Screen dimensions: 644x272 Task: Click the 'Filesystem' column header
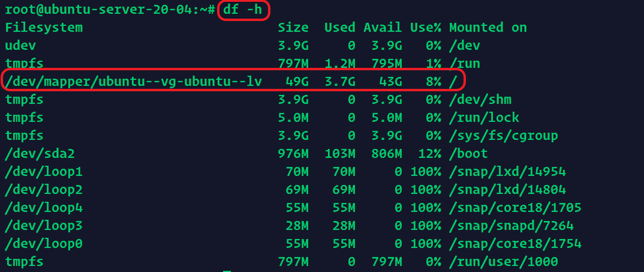[x=44, y=28]
